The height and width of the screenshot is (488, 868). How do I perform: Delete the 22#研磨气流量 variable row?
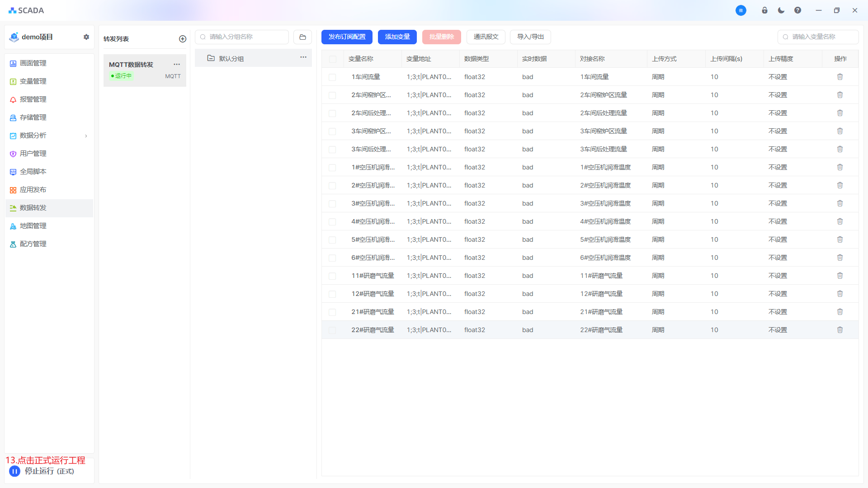840,330
